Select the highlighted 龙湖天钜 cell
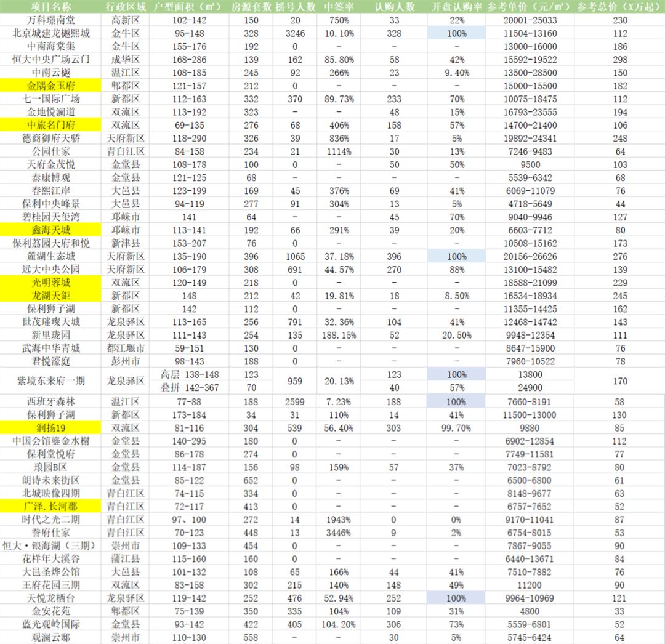 51,296
